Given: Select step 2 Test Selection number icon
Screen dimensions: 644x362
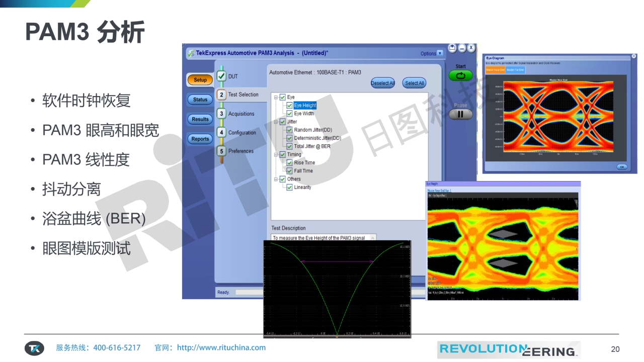Looking at the screenshot, I should (221, 95).
